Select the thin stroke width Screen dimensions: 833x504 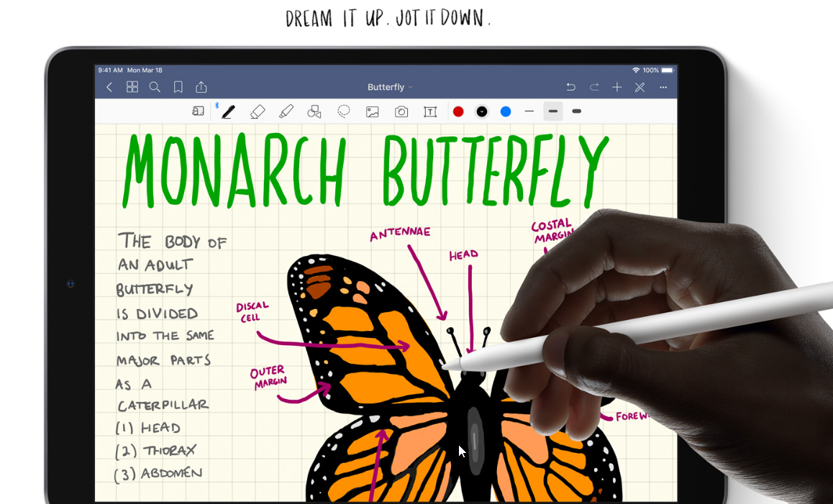[529, 111]
